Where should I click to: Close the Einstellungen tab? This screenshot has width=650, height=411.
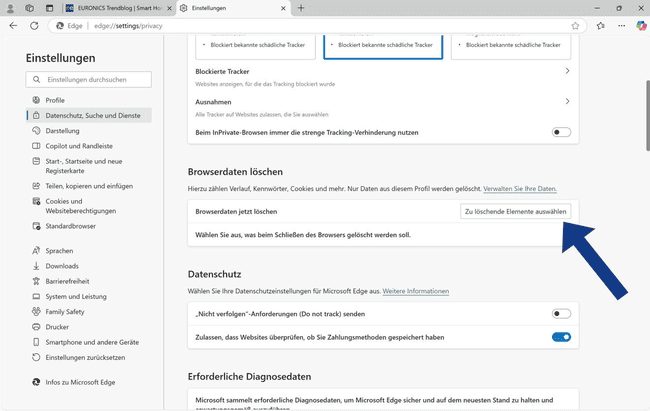coord(284,8)
